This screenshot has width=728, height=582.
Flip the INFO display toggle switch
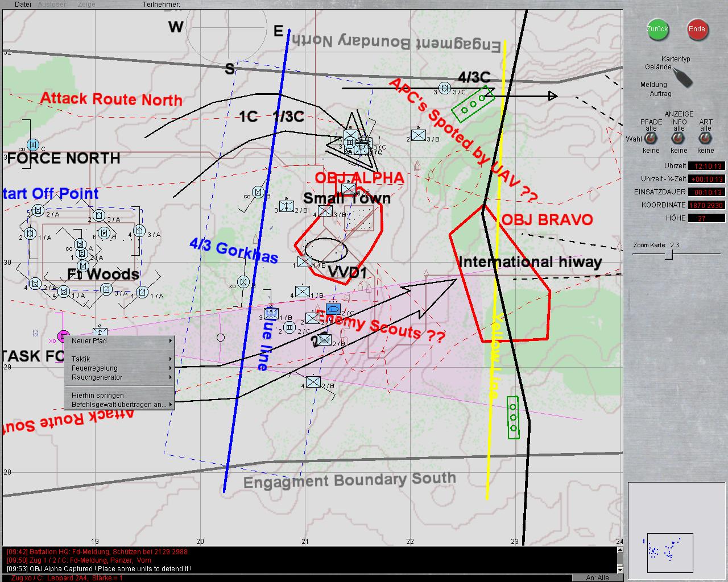[x=679, y=139]
